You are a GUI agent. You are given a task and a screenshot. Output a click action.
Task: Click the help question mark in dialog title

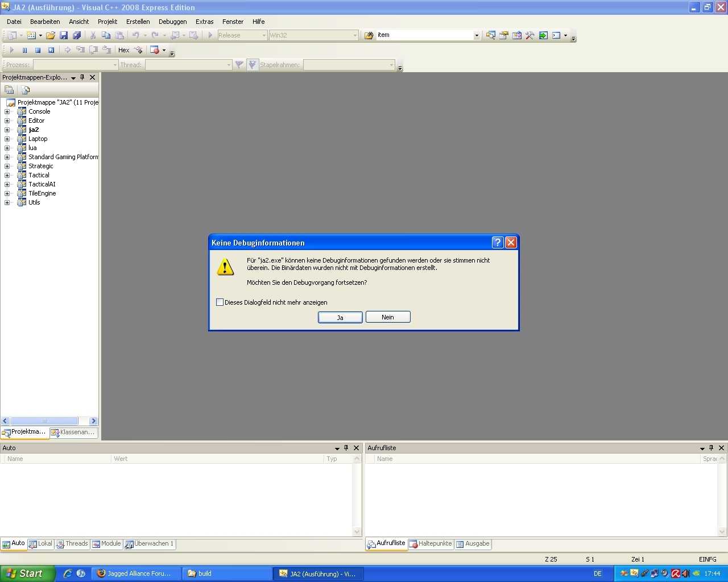tap(498, 243)
